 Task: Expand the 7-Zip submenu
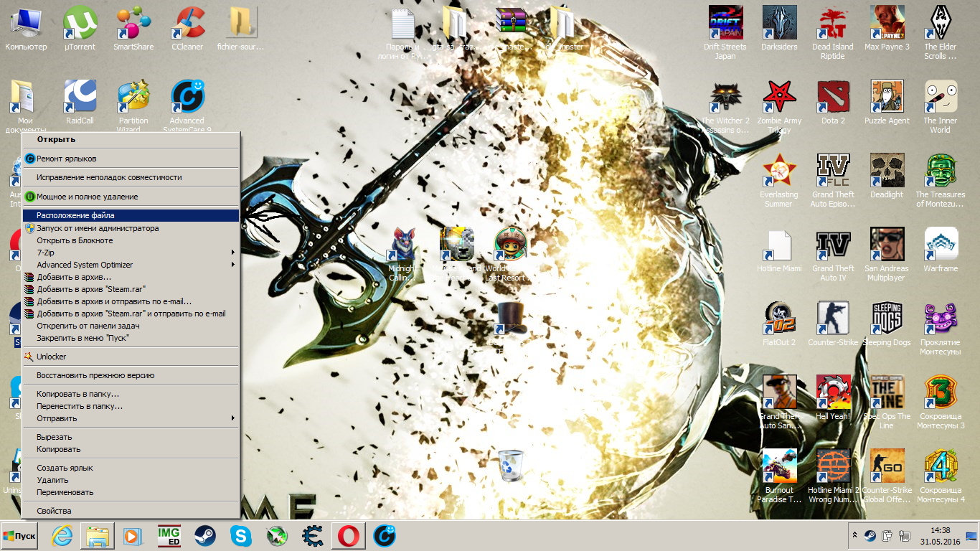click(130, 253)
